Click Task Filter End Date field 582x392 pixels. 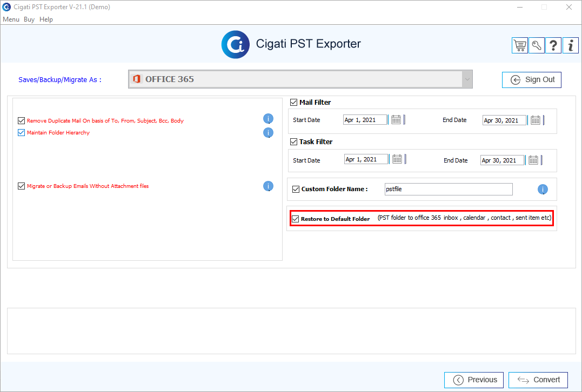point(502,160)
